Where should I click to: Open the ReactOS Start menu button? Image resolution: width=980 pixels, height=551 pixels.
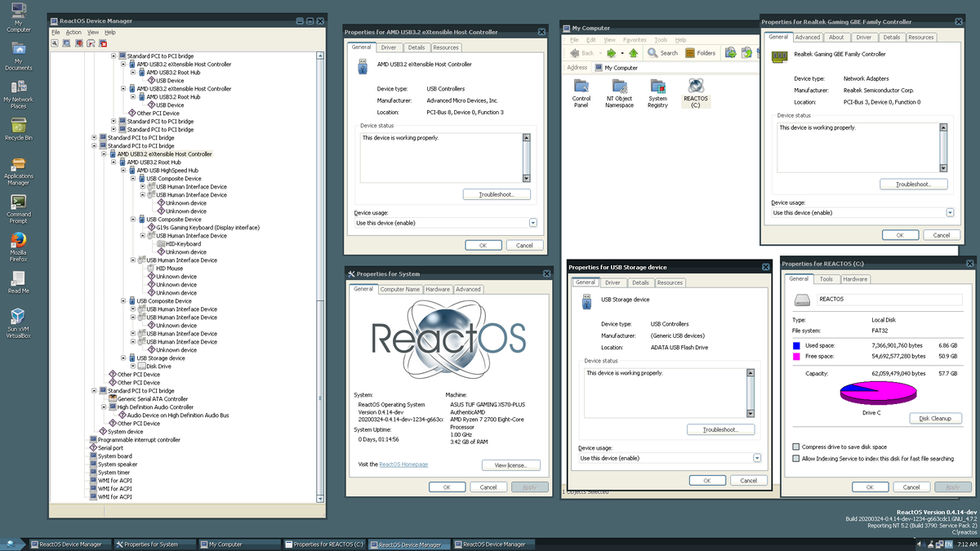click(10, 544)
